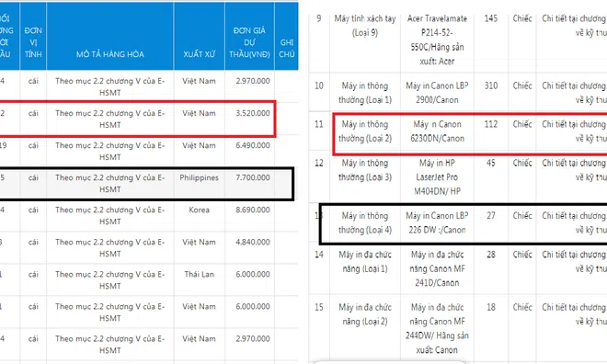
Task: Click the Korea origin cell
Action: pos(199,210)
